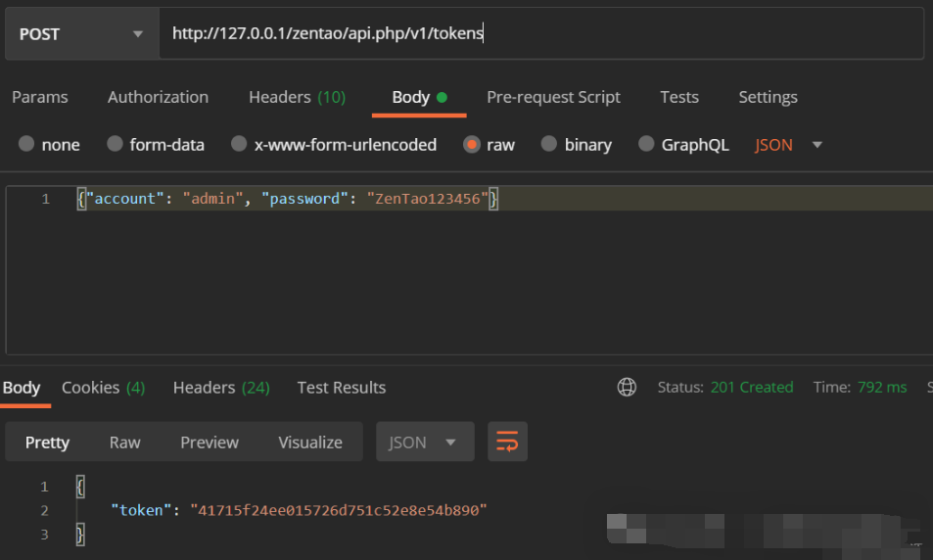
Task: Open the Authorization tab
Action: point(158,97)
